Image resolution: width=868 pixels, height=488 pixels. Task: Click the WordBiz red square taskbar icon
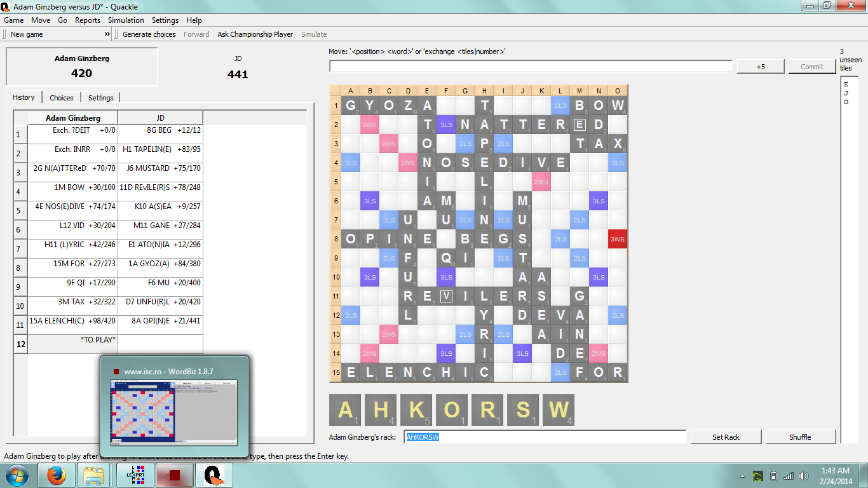pos(175,475)
